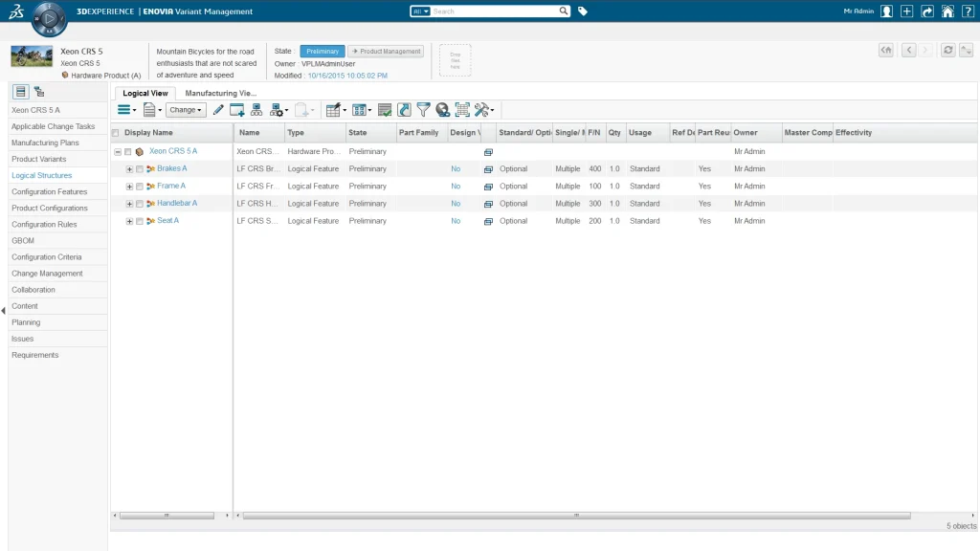
Task: Click the Product Management state button
Action: point(385,51)
